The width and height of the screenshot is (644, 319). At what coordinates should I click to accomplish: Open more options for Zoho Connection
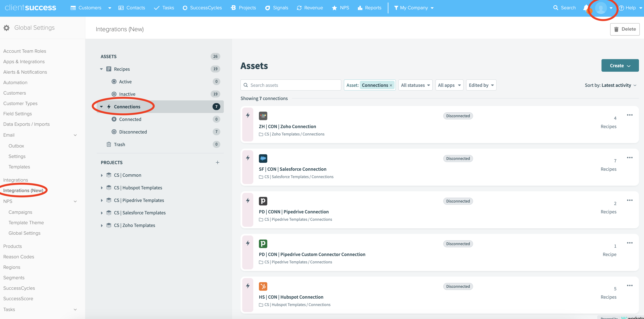click(x=630, y=115)
